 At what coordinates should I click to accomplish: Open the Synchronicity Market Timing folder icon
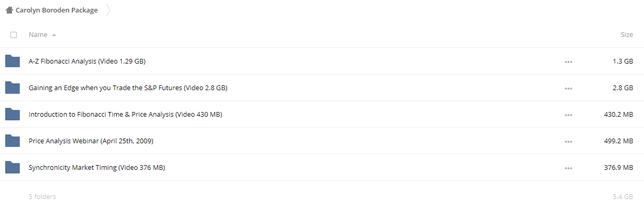pyautogui.click(x=12, y=167)
